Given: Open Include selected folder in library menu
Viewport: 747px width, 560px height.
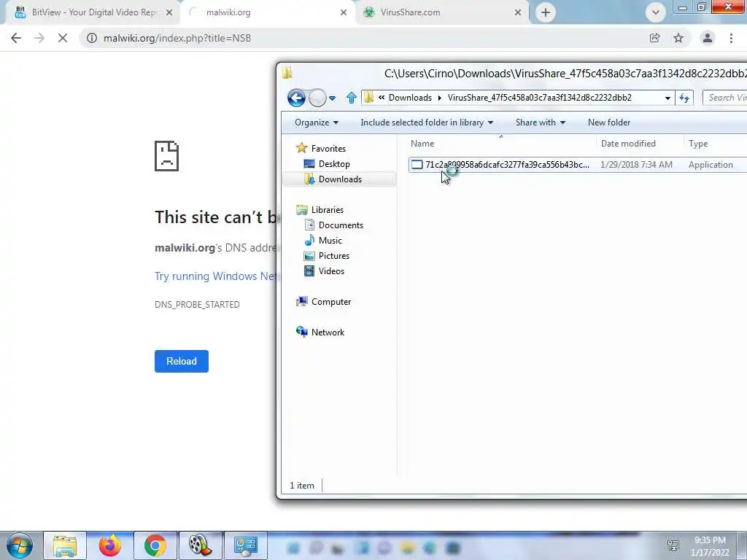Looking at the screenshot, I should [426, 122].
